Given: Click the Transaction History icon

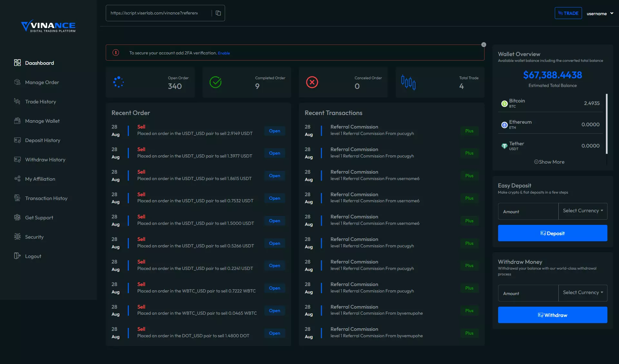Looking at the screenshot, I should click(17, 198).
